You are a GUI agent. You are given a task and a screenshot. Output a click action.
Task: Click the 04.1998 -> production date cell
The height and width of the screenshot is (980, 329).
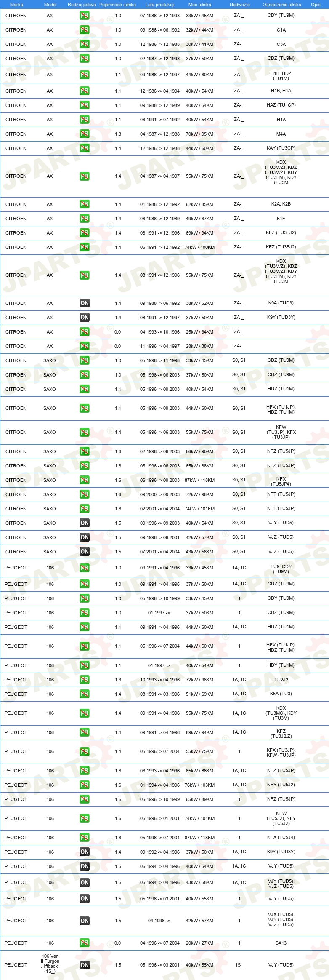coord(159,921)
